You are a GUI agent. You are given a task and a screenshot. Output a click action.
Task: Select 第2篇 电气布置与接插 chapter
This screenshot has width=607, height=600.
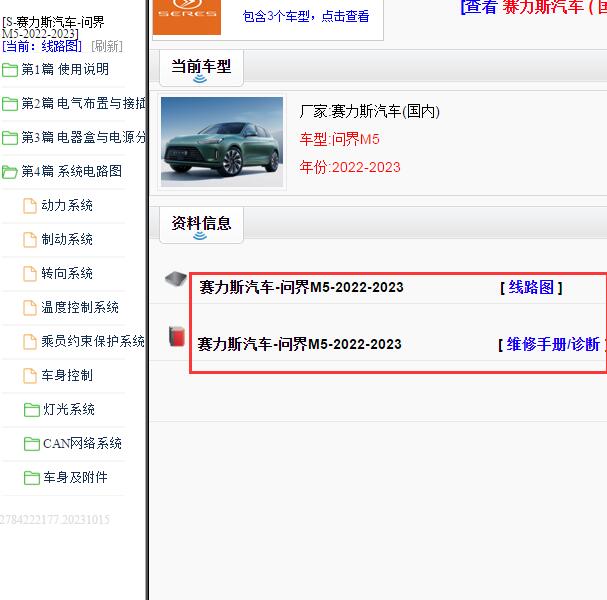click(x=84, y=103)
